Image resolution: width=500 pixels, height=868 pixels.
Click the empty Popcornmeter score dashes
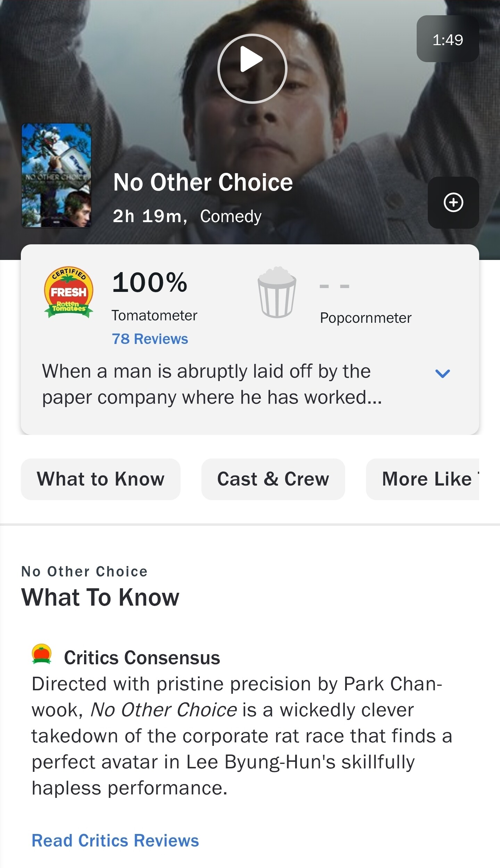point(334,286)
